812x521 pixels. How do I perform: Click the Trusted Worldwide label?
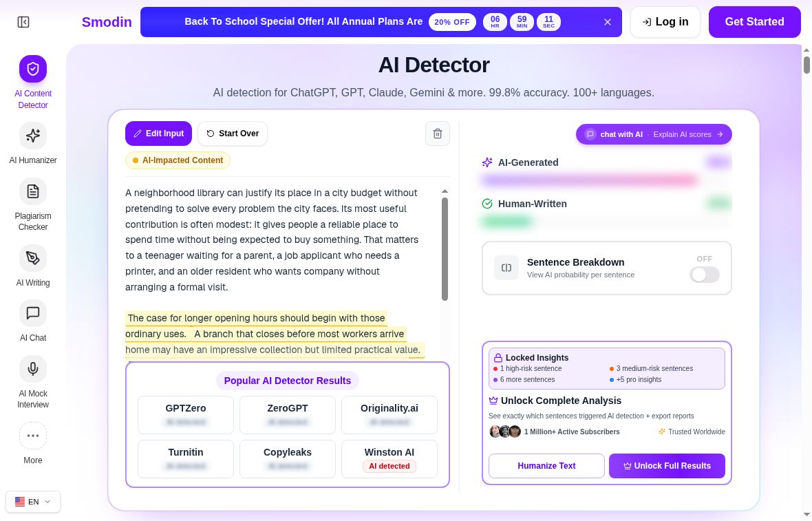(x=692, y=432)
